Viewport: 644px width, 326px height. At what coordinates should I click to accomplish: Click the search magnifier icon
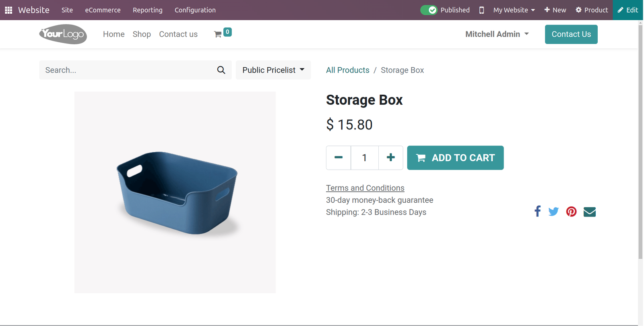pyautogui.click(x=221, y=70)
